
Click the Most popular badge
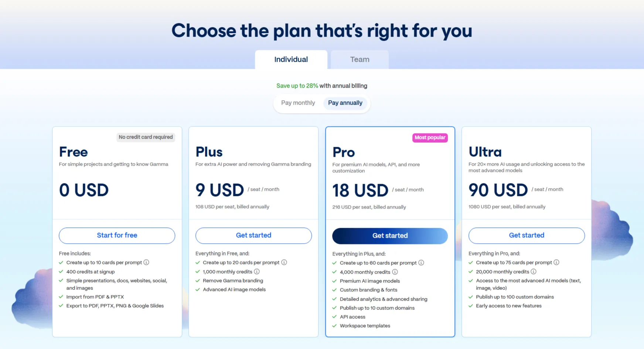[430, 138]
